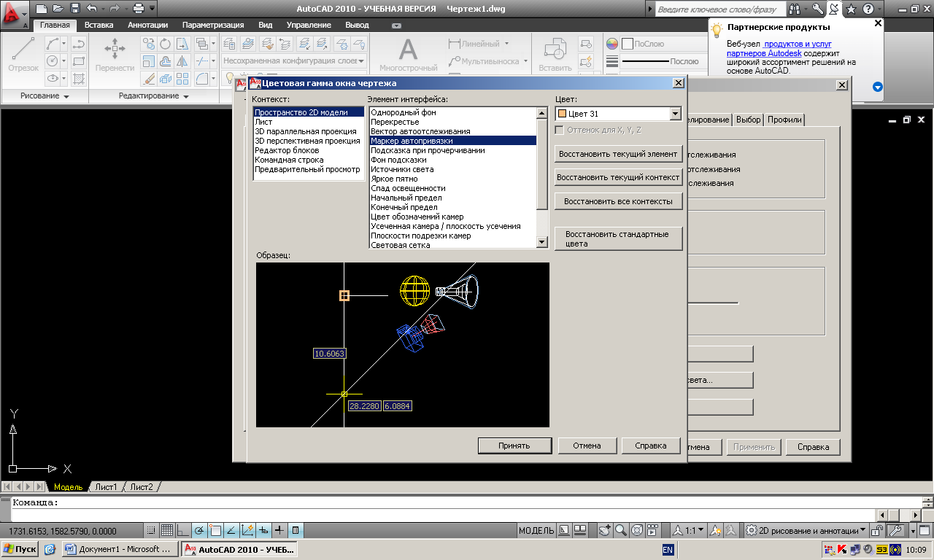Open the Профили tab in the background dialog
Screen dimensions: 934x560
click(x=784, y=120)
